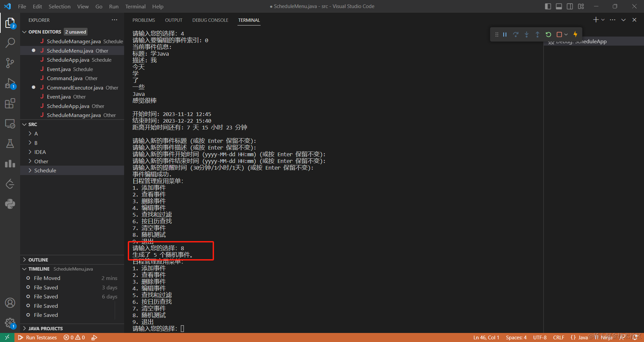Image resolution: width=644 pixels, height=342 pixels.
Task: Stop the debug session
Action: point(559,35)
